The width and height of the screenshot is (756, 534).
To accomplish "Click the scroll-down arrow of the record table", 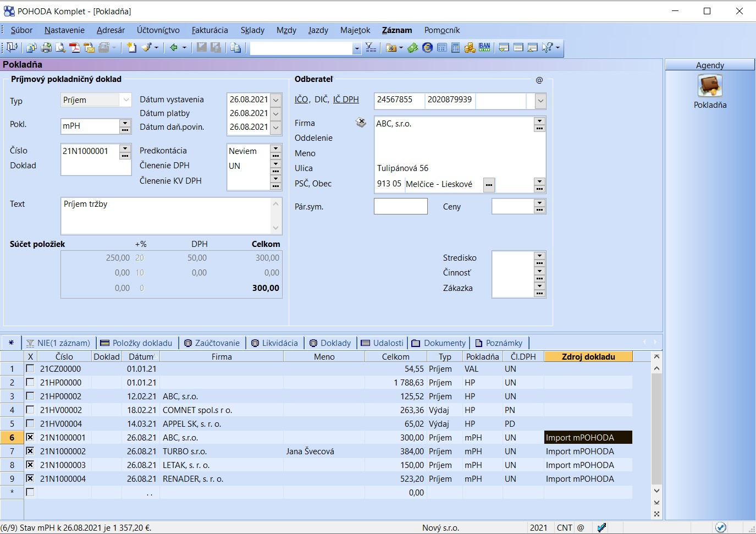I will pyautogui.click(x=656, y=491).
